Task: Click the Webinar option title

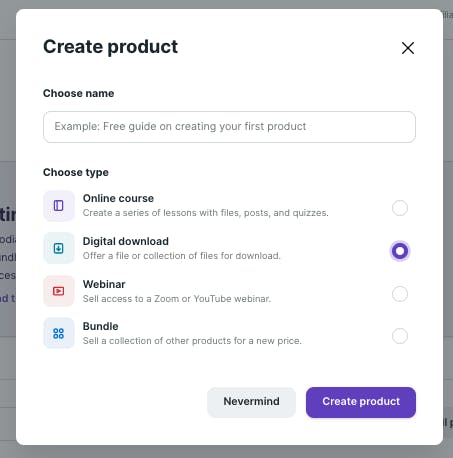Action: click(104, 284)
